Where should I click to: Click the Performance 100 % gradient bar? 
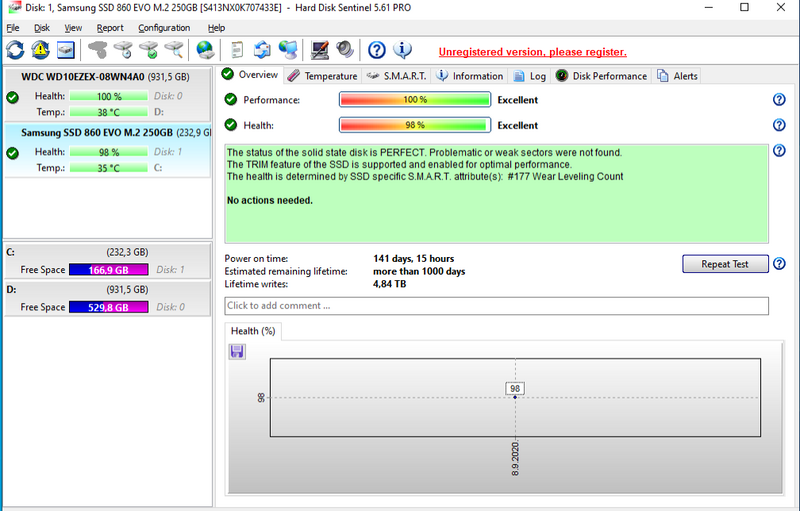(x=415, y=99)
